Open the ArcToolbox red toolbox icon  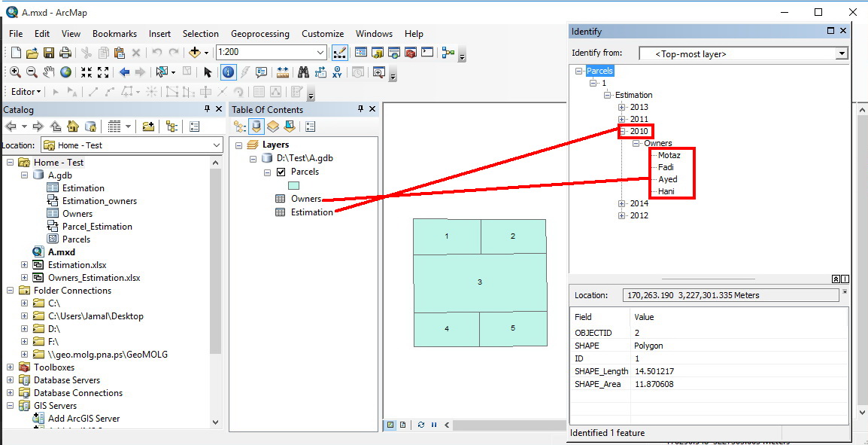click(410, 53)
